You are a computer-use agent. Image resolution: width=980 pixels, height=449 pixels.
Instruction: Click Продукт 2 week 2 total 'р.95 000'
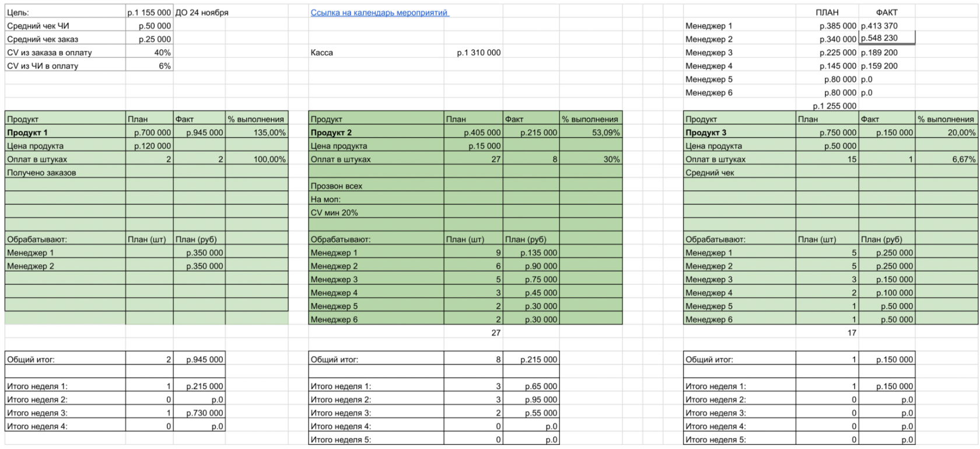(x=531, y=399)
